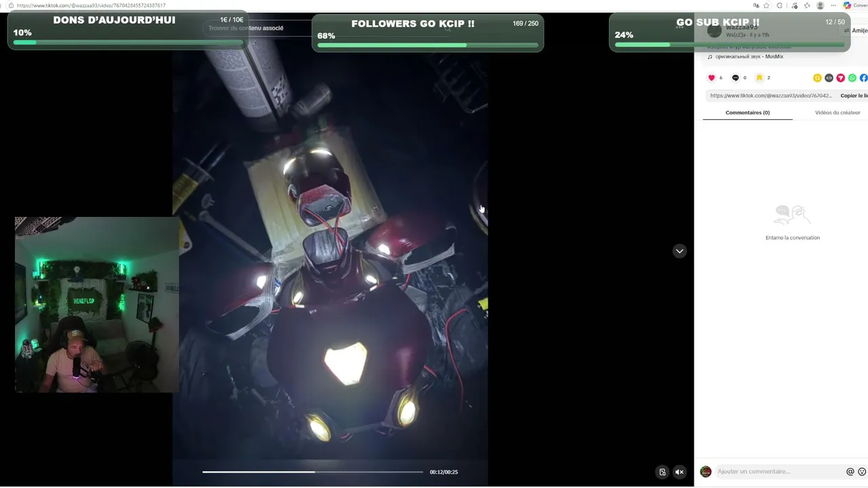The height and width of the screenshot is (488, 868).
Task: Click the streamer webcam overlay
Action: pos(97,304)
